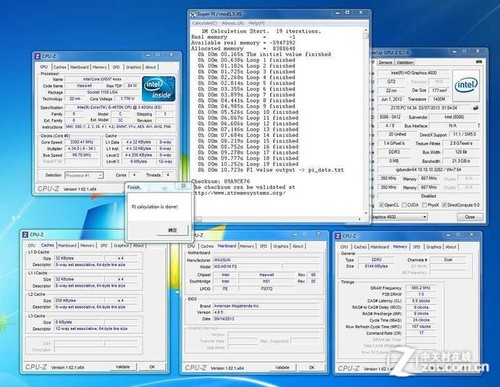Select SPD tab in Caches CPU-Z window
Viewport: 500px width, 387px height.
tap(104, 245)
